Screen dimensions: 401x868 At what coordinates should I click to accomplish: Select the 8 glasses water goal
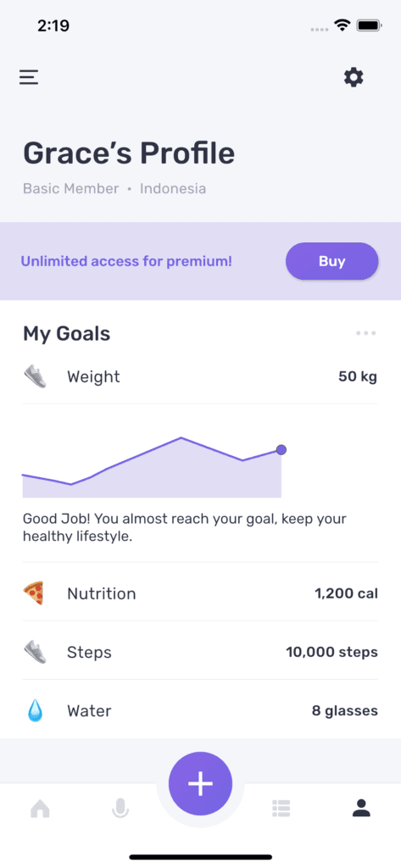click(x=344, y=711)
